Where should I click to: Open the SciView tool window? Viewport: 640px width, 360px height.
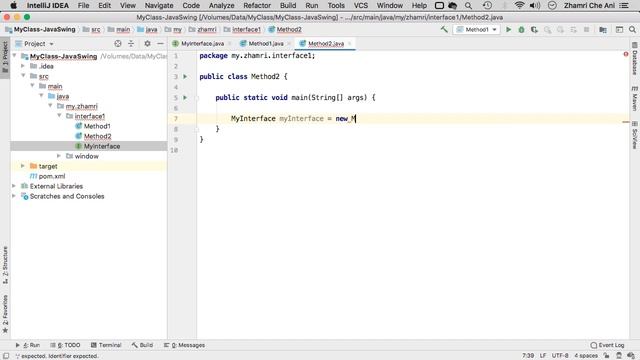[x=635, y=135]
